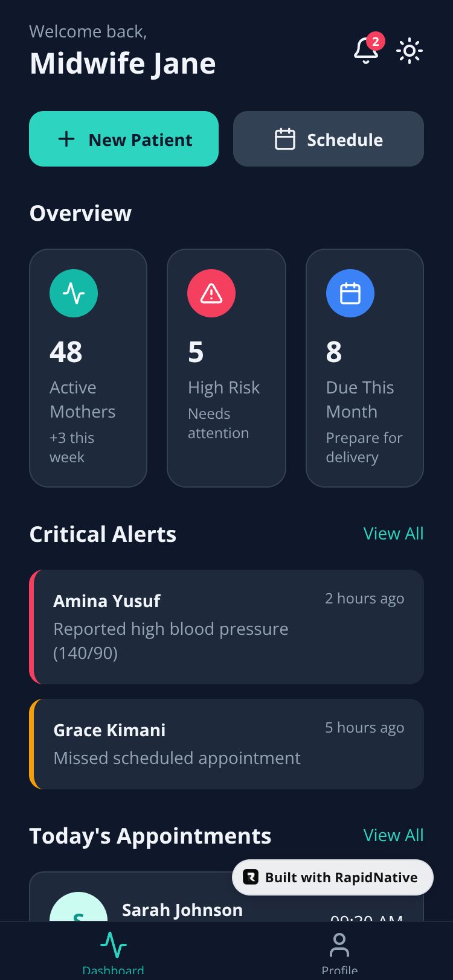
Task: Click the green Active Mothers pulse icon
Action: 74,293
